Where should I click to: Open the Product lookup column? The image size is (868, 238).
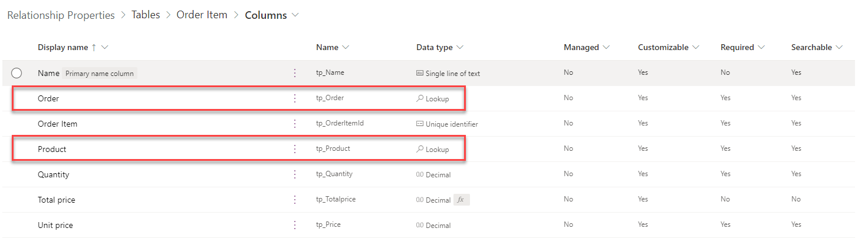52,149
